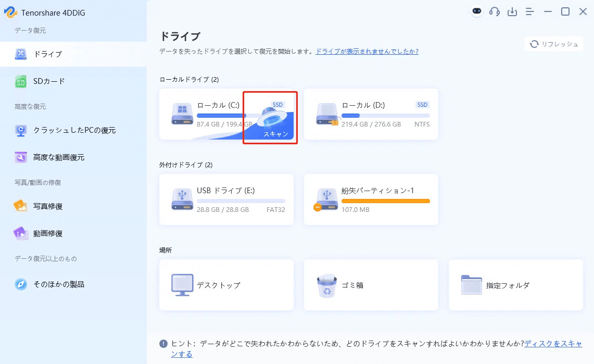Open the 指定フォルダ location card
Image resolution: width=594 pixels, height=364 pixels.
(x=515, y=285)
